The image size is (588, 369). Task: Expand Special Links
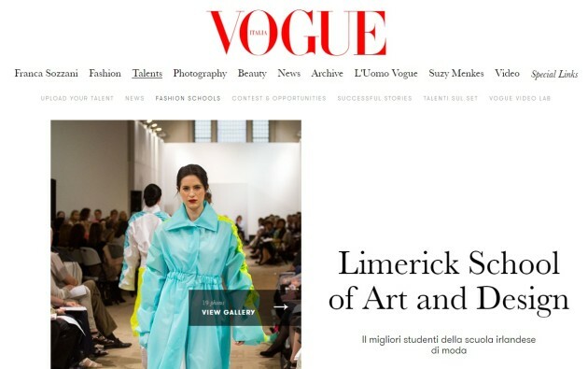coord(554,74)
